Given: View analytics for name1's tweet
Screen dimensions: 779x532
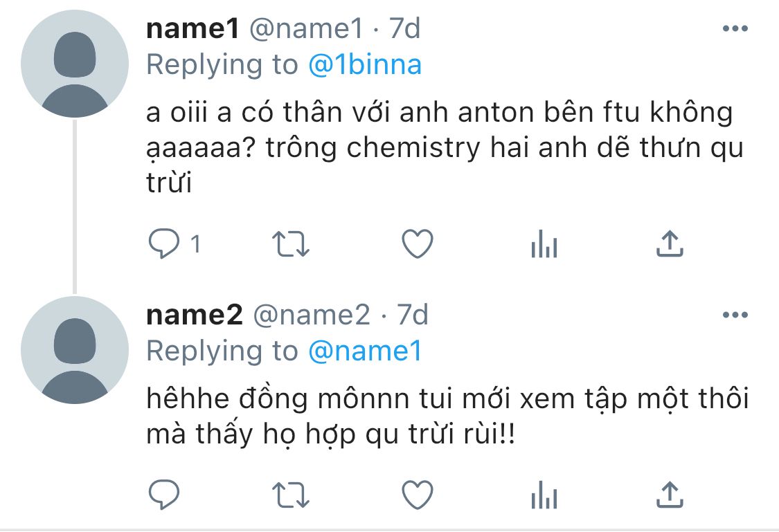Looking at the screenshot, I should 544,244.
